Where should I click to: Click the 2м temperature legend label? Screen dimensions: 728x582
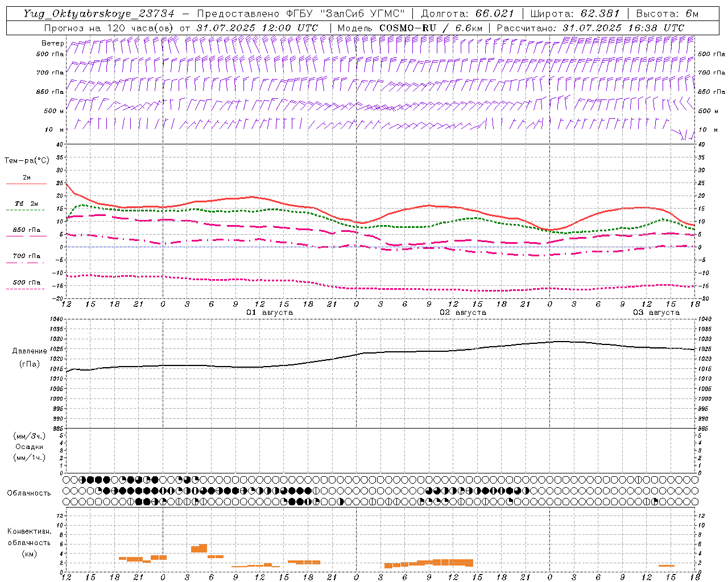point(27,178)
